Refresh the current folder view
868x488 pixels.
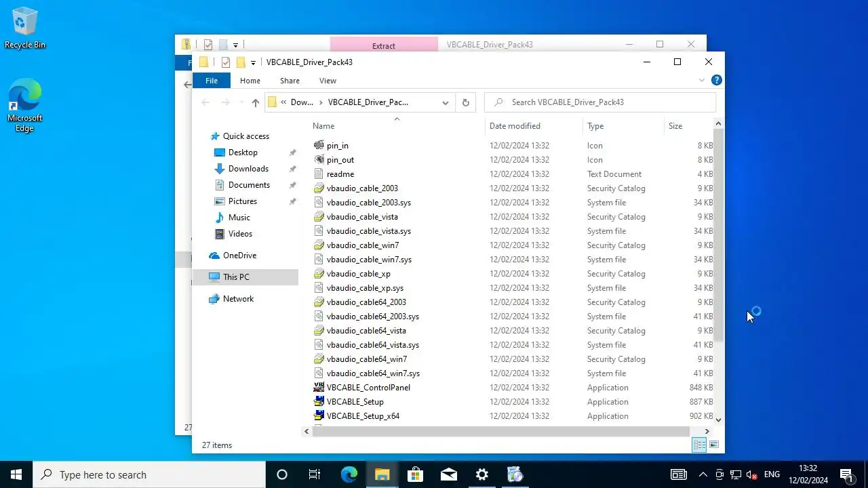(465, 102)
